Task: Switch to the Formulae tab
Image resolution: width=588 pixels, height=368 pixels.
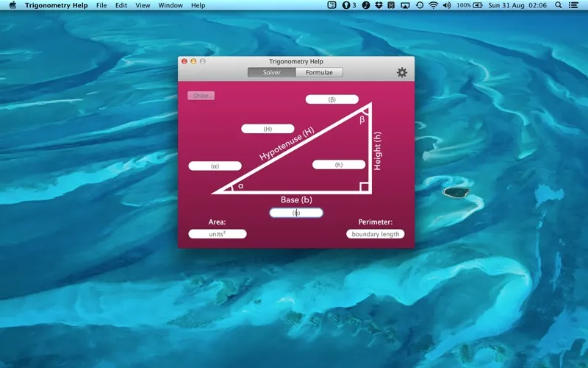Action: point(319,73)
